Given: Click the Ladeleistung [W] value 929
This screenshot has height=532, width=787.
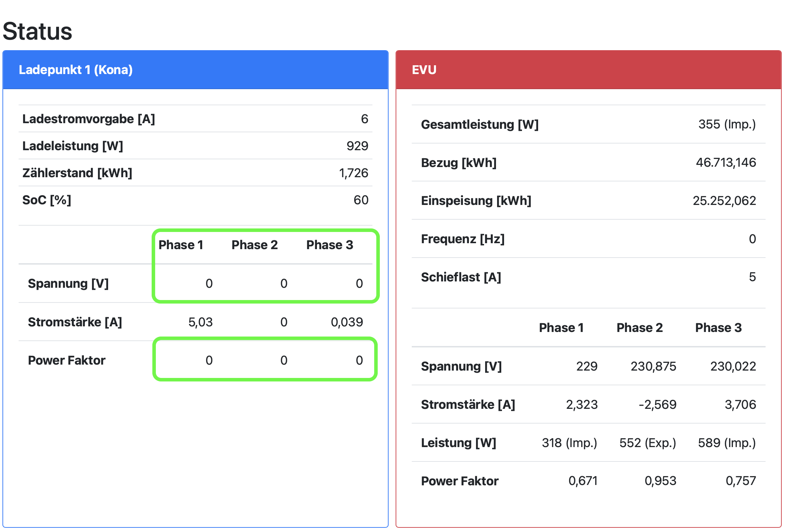Looking at the screenshot, I should coord(357,146).
